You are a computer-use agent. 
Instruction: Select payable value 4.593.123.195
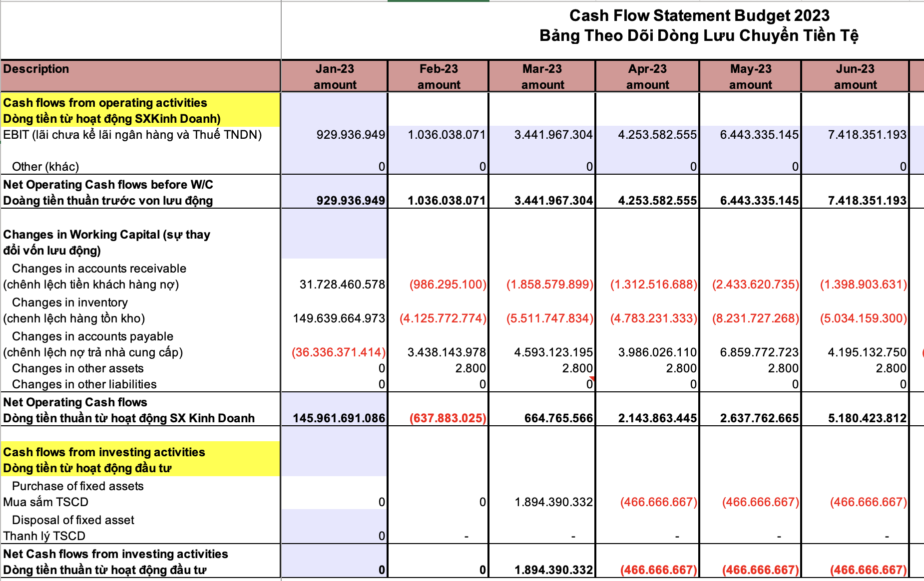point(553,352)
